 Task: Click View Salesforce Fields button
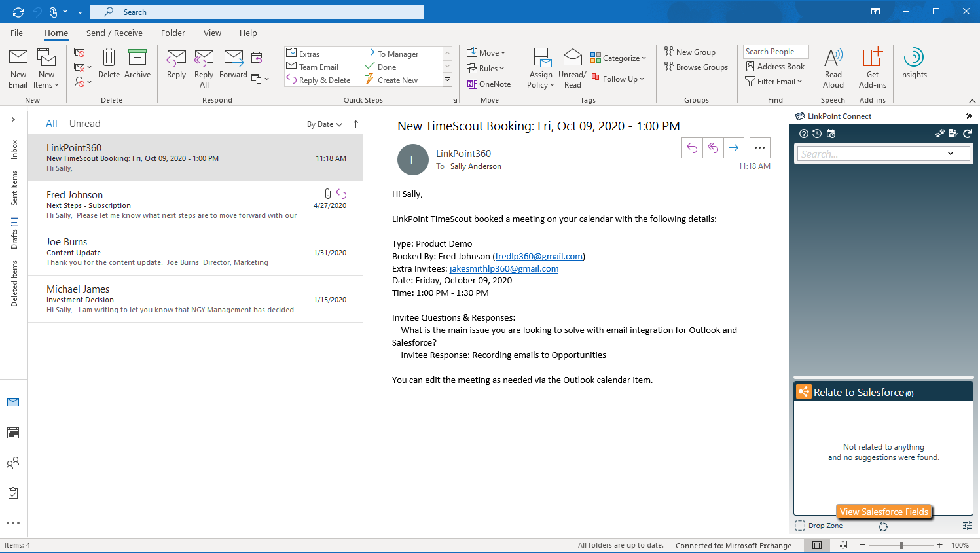coord(884,512)
